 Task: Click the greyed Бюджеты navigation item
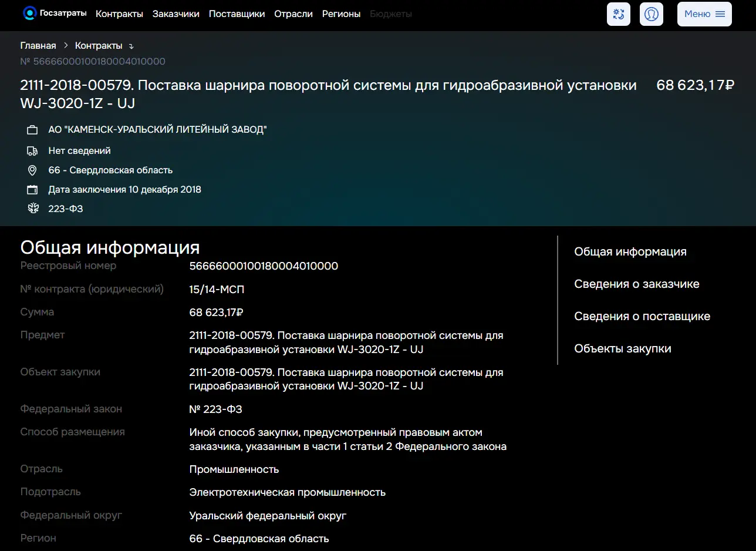(391, 14)
